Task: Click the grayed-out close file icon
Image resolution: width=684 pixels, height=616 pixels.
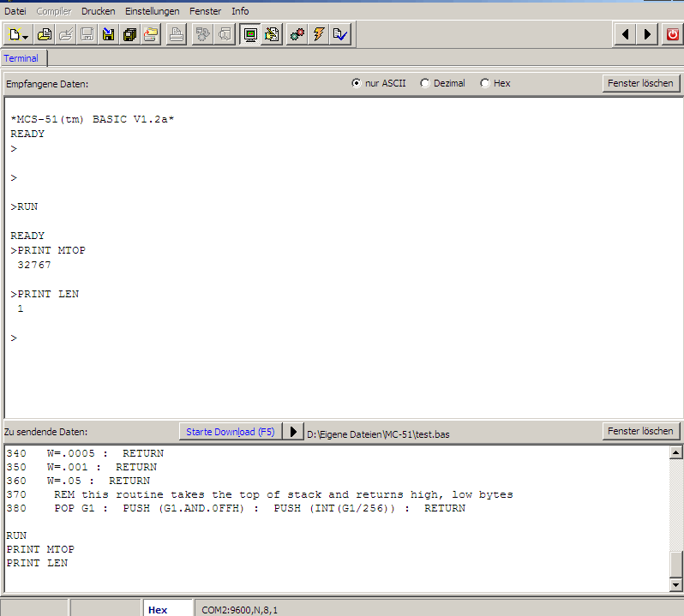Action: click(65, 34)
